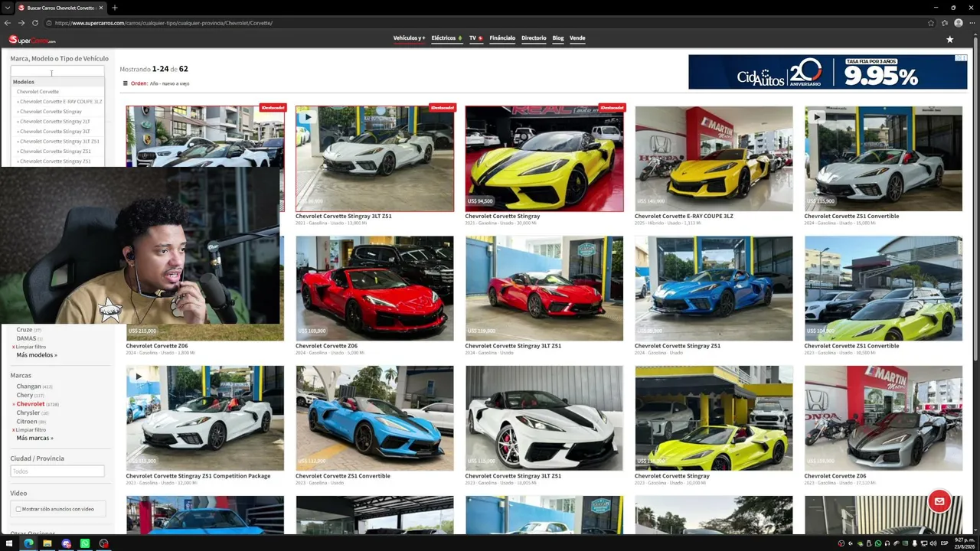Click the video icon on Stingray Z51 Competition Package
The width and height of the screenshot is (980, 551).
(x=138, y=377)
